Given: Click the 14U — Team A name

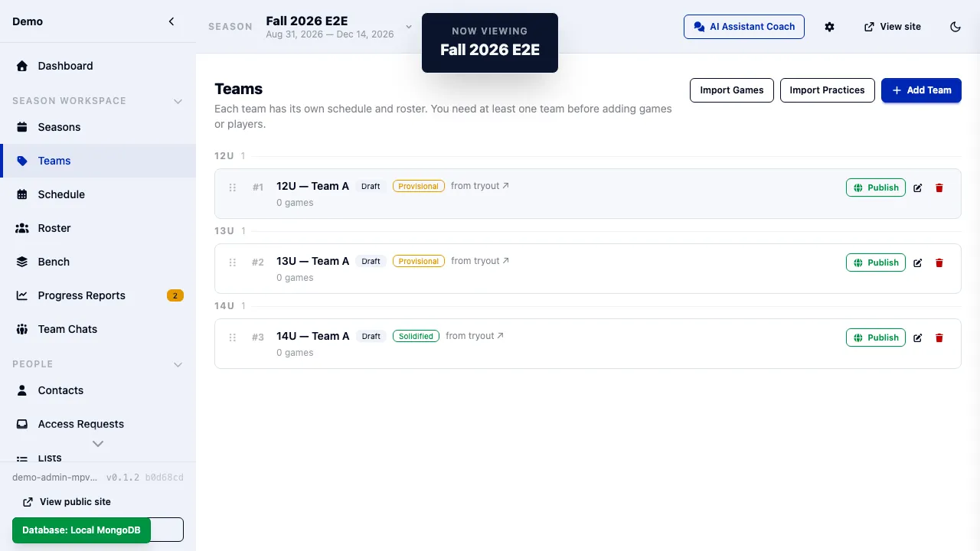Looking at the screenshot, I should [313, 336].
